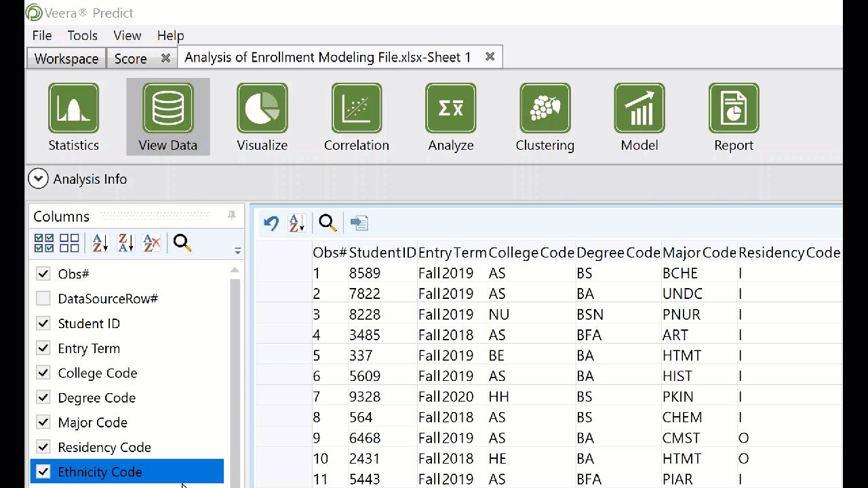This screenshot has width=868, height=488.
Task: Click the Entry Term column header
Action: click(452, 253)
